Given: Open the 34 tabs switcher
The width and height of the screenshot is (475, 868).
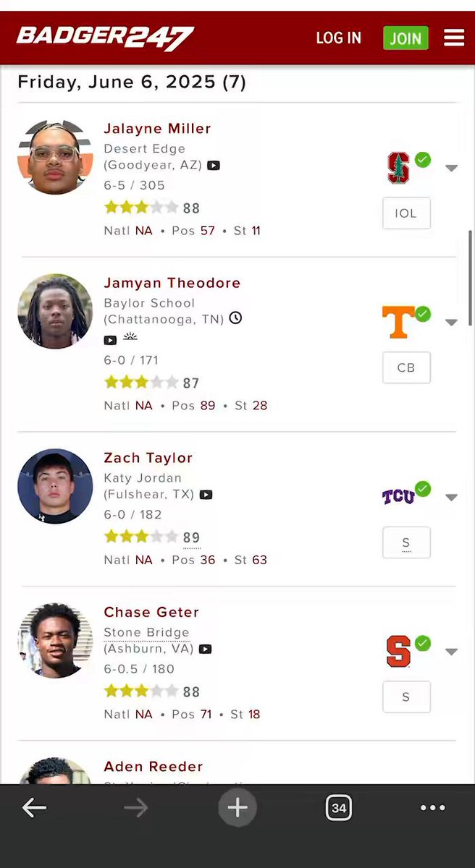Looking at the screenshot, I should tap(338, 808).
